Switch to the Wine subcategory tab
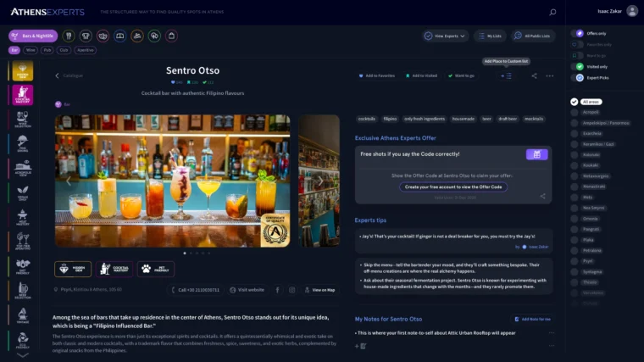The image size is (644, 362). pos(30,50)
